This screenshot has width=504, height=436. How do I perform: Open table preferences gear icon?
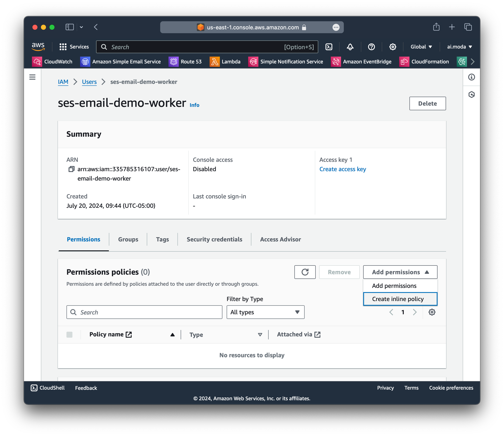point(432,312)
